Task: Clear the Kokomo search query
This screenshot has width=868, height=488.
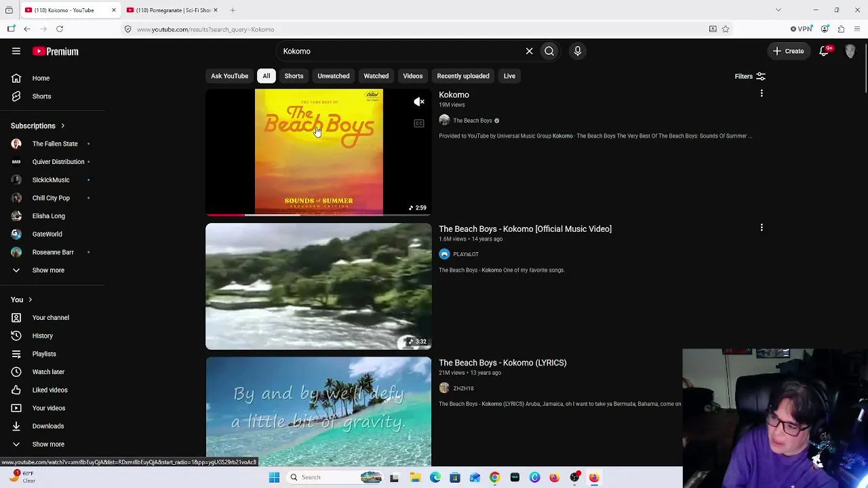Action: point(530,52)
